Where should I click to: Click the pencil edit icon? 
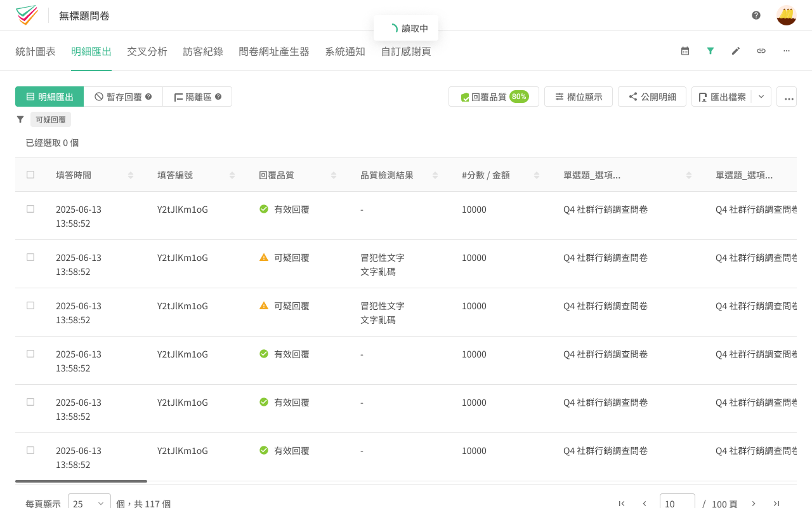(x=736, y=51)
